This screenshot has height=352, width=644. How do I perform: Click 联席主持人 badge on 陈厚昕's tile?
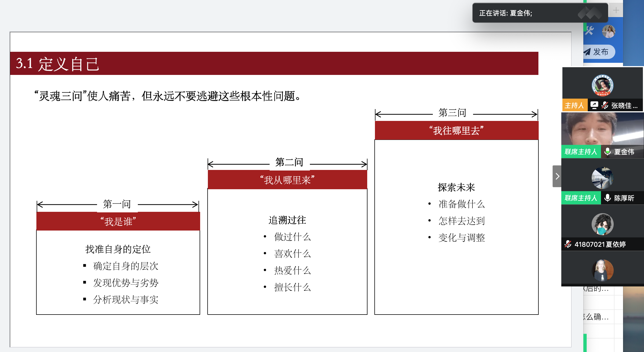(581, 198)
